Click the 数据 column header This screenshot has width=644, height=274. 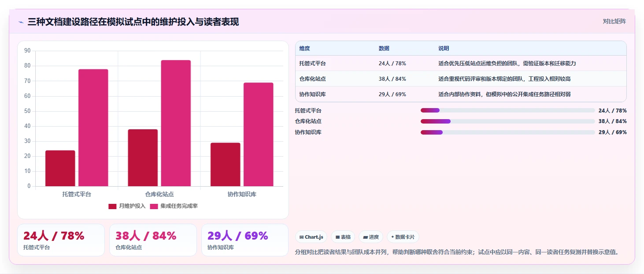coord(384,49)
